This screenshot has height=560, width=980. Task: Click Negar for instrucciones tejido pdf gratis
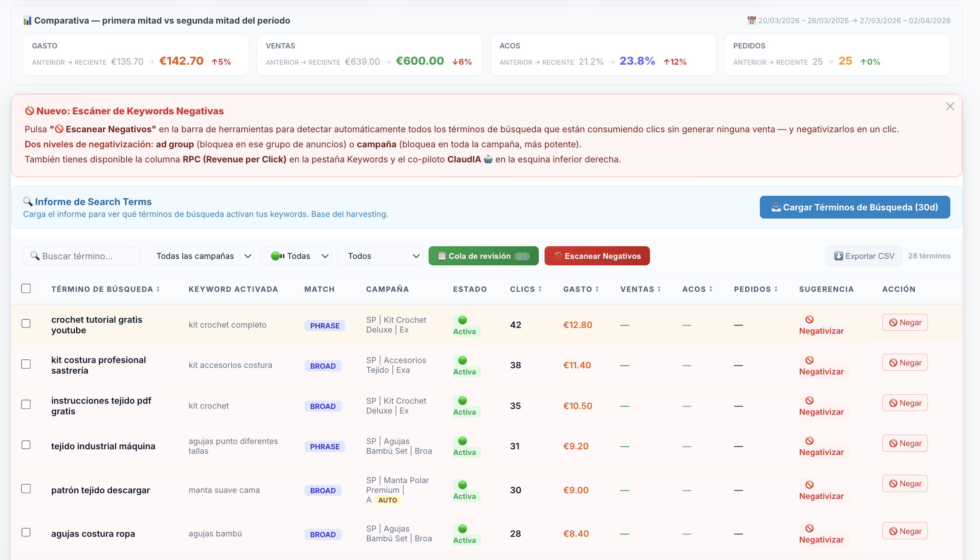(x=905, y=403)
